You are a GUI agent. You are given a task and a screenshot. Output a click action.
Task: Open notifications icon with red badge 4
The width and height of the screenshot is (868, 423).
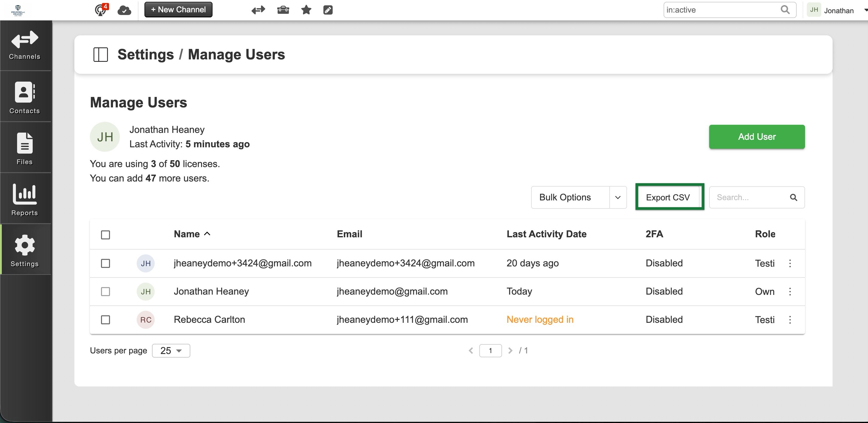(x=101, y=10)
